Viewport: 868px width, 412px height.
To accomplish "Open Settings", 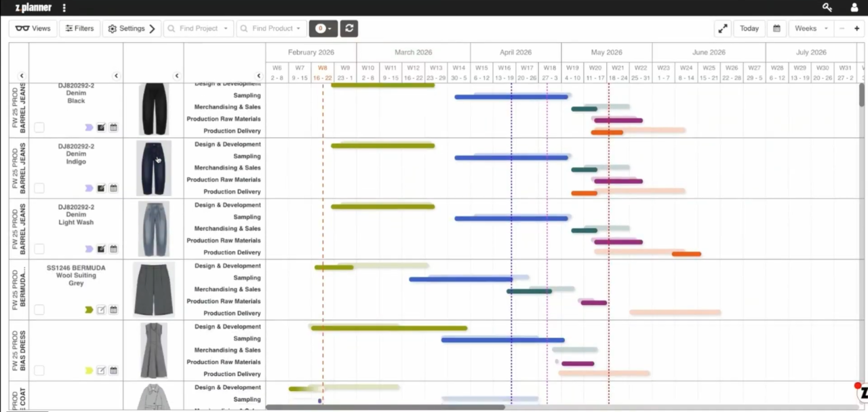I will tap(126, 29).
